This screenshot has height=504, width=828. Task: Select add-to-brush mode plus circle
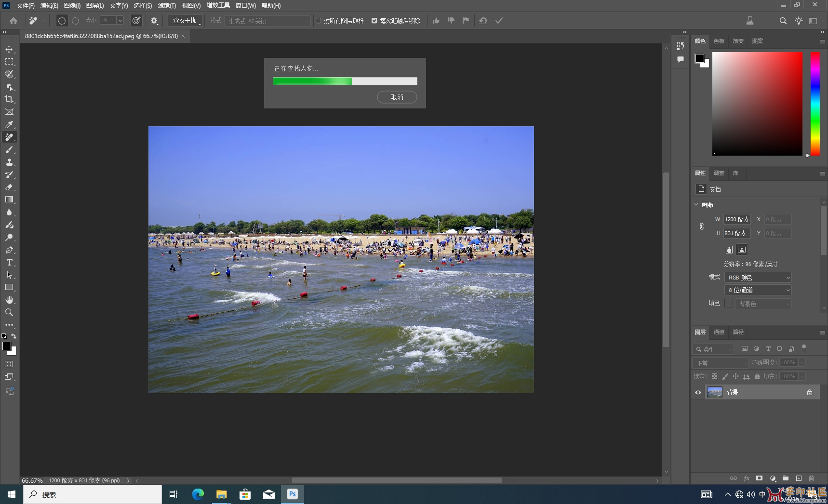62,21
